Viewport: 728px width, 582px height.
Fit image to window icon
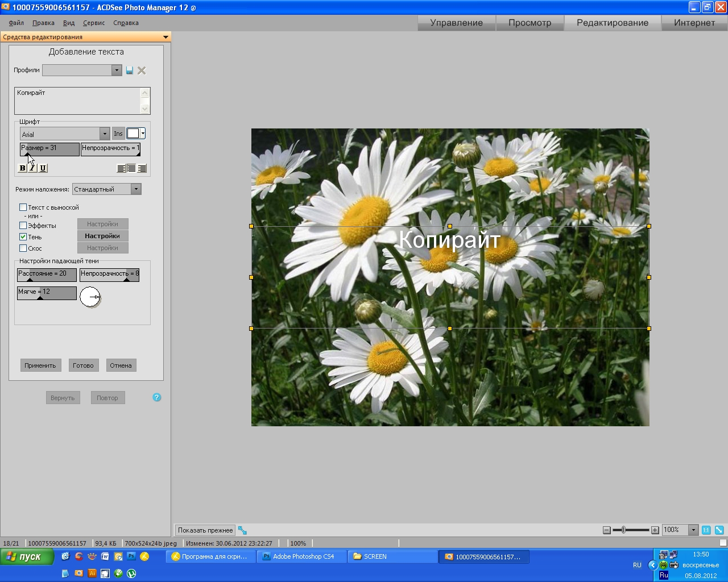click(719, 530)
